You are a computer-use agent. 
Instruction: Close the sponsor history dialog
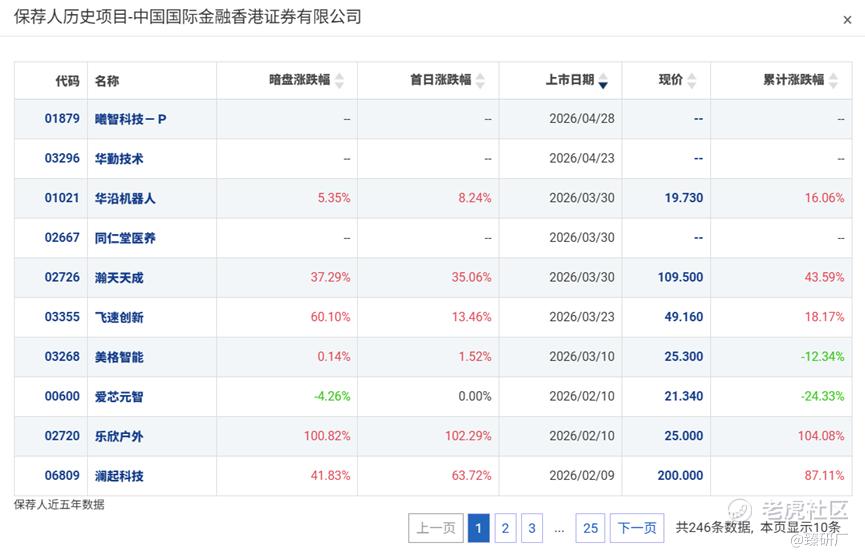[847, 20]
